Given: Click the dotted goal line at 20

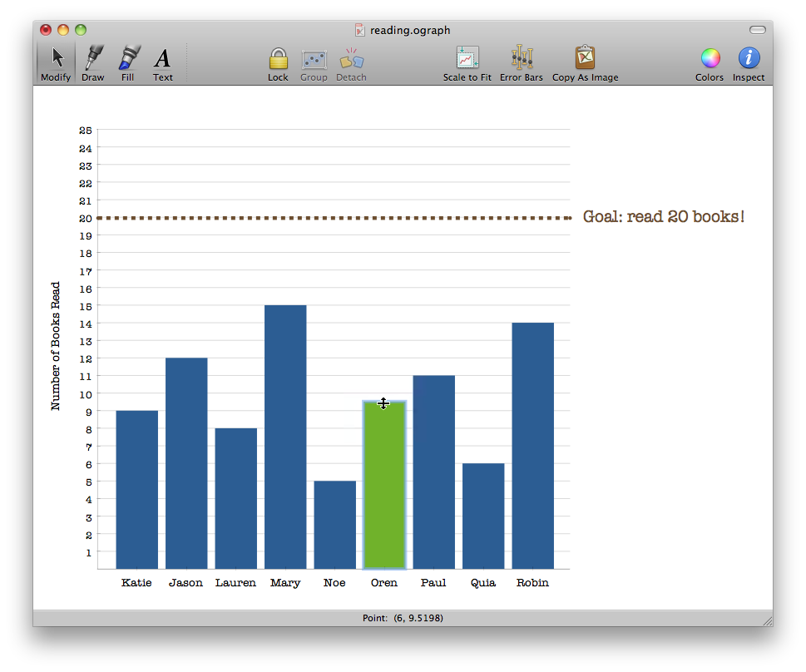Looking at the screenshot, I should (333, 218).
